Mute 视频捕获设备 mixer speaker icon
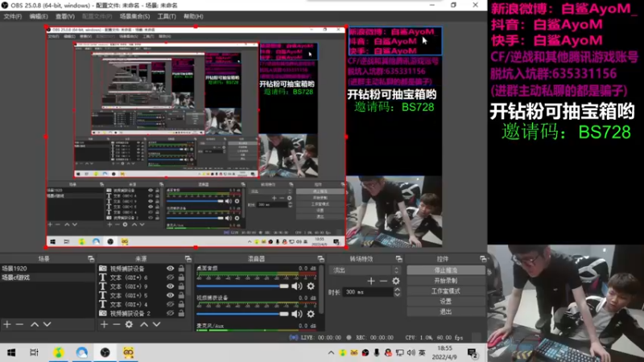644x362 pixels. click(296, 314)
